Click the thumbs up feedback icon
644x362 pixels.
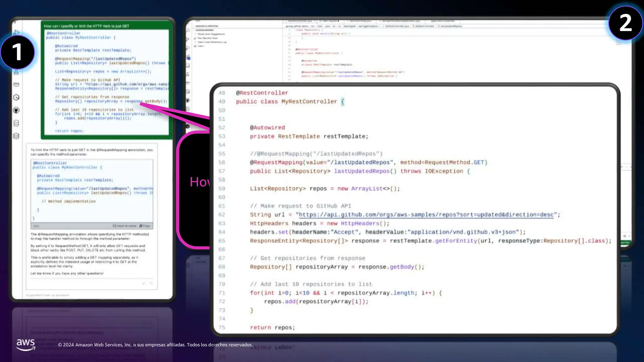point(144,283)
